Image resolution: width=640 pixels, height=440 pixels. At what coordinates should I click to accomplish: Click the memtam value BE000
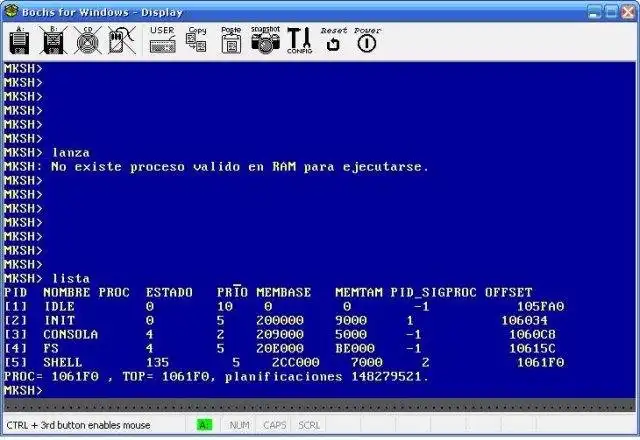click(355, 349)
